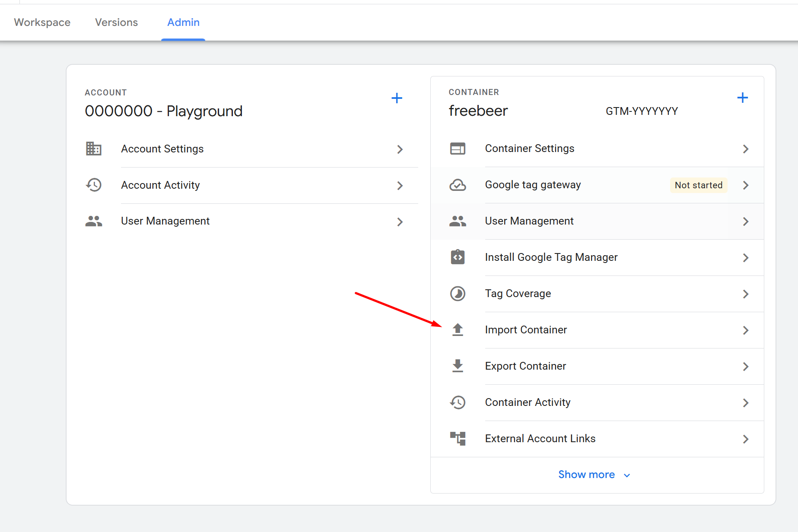Click the plus icon to create container

point(742,98)
